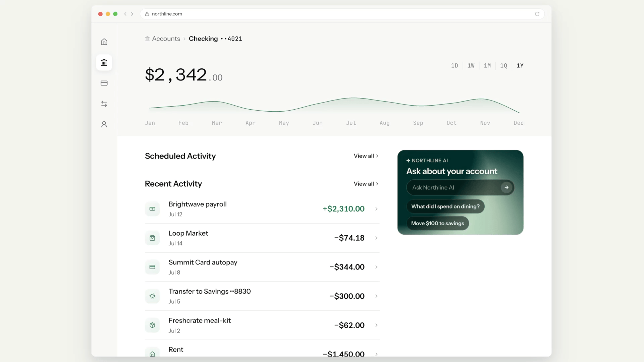Click the lock icon in address bar
The height and width of the screenshot is (362, 644).
pyautogui.click(x=147, y=14)
